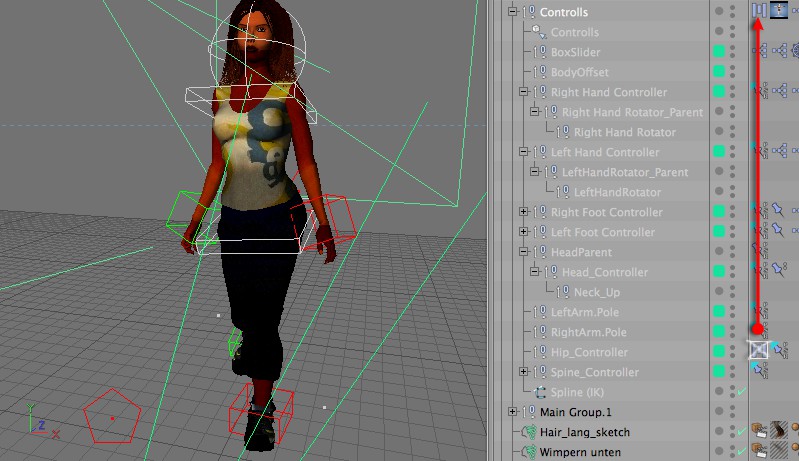
Task: Toggle visibility dots on top Controlls row
Action: [733, 11]
